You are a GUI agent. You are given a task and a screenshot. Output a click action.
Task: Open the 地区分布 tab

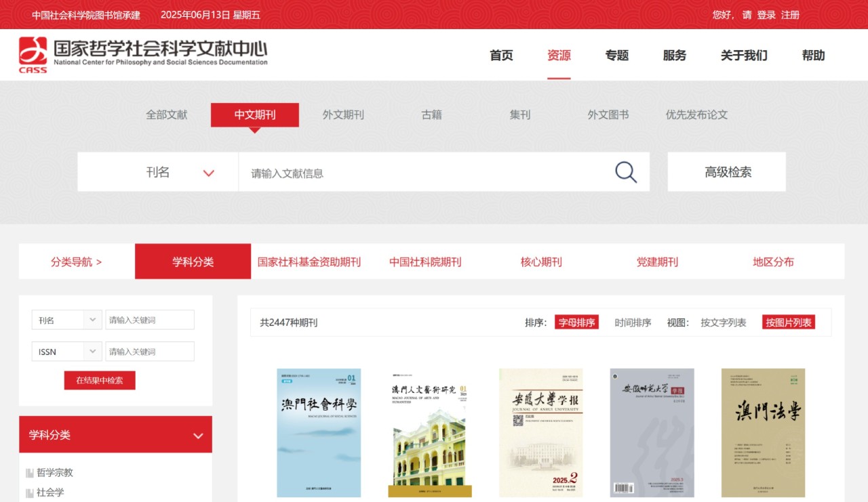773,262
